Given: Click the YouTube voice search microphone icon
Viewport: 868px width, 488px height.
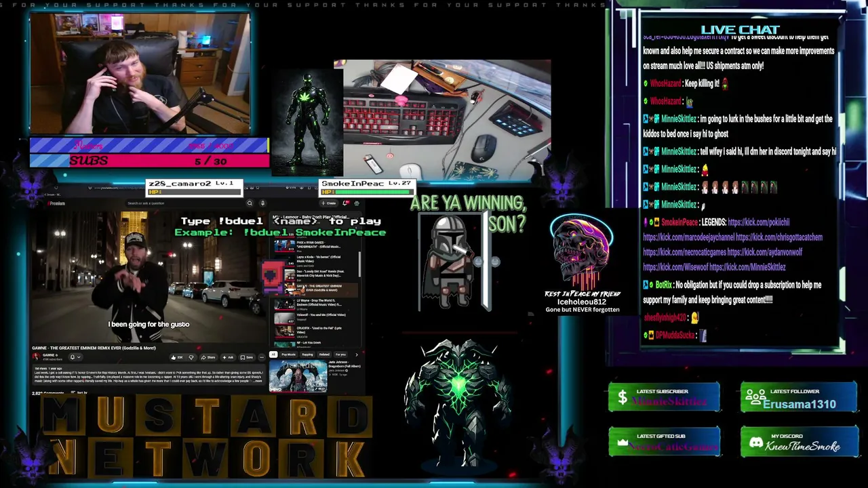Looking at the screenshot, I should click(x=262, y=203).
